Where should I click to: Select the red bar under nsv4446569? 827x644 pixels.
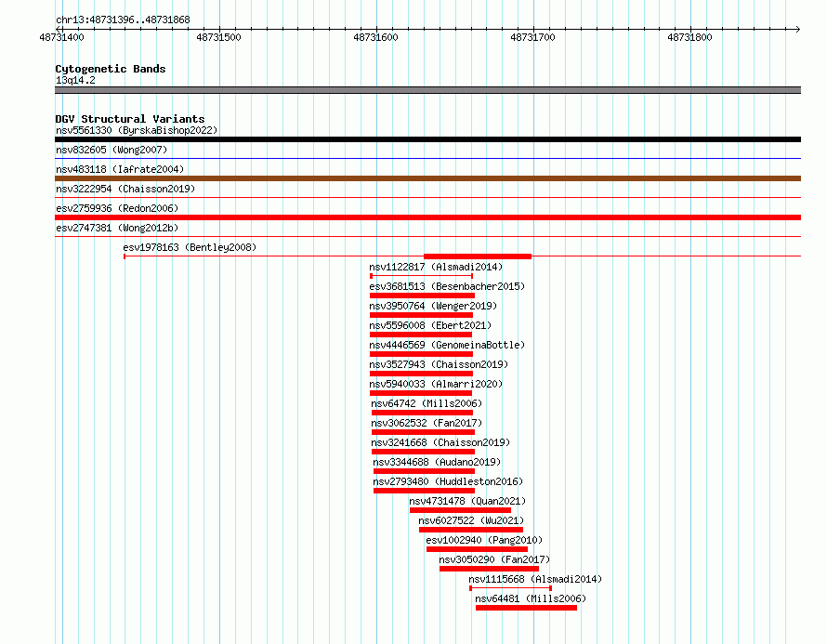(x=422, y=354)
